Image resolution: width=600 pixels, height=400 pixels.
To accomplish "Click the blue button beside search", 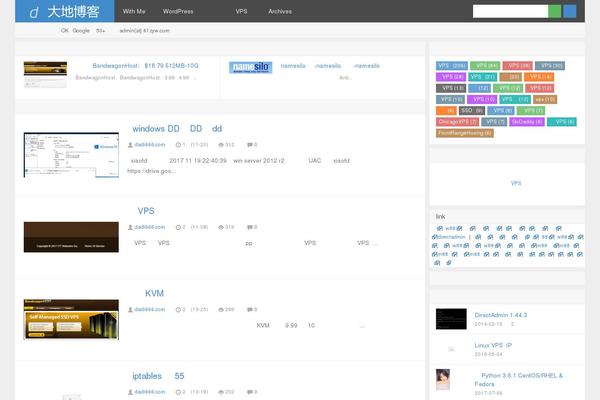I will click(x=569, y=11).
